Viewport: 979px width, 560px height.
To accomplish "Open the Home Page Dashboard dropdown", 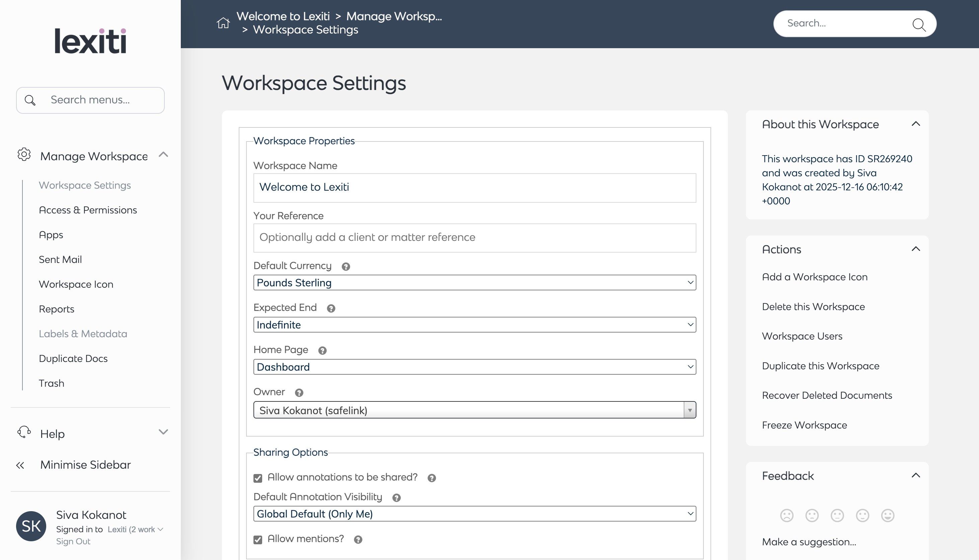I will pyautogui.click(x=474, y=367).
